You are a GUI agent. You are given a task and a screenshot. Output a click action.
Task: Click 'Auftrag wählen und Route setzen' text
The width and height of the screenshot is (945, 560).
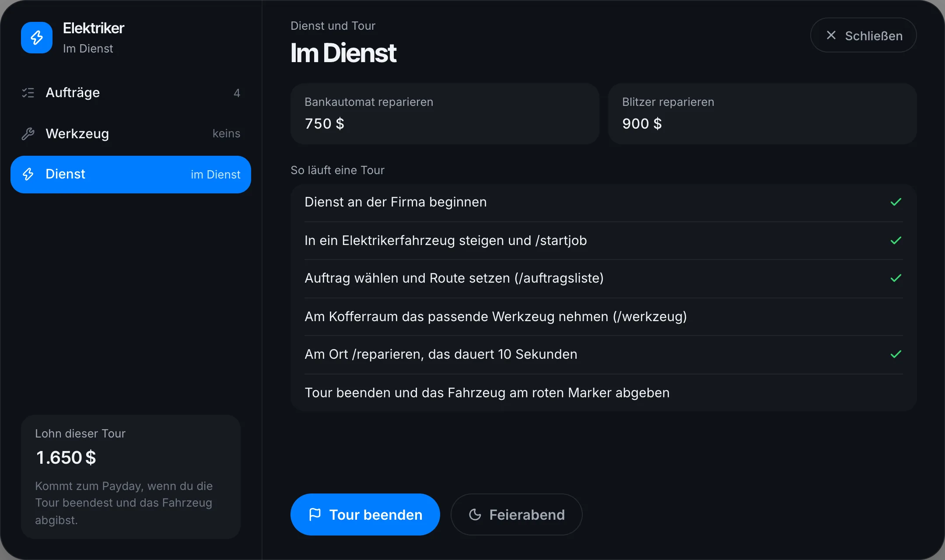coord(454,278)
